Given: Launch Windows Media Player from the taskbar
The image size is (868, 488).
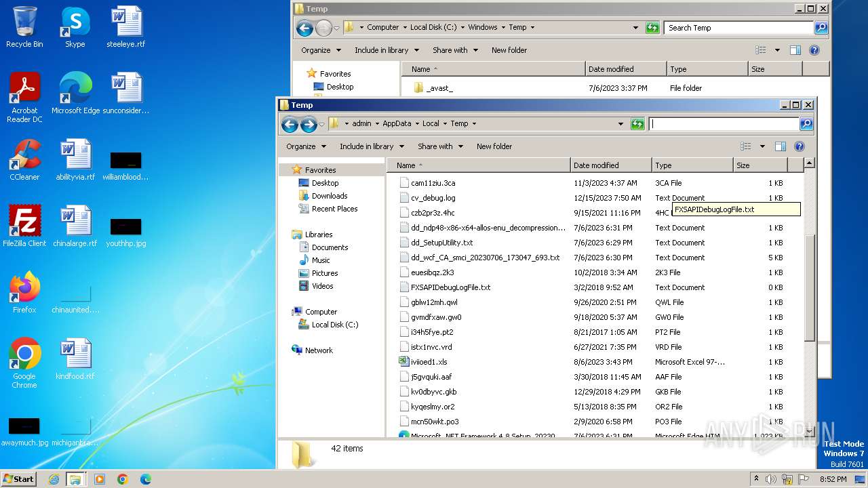Looking at the screenshot, I should point(100,479).
